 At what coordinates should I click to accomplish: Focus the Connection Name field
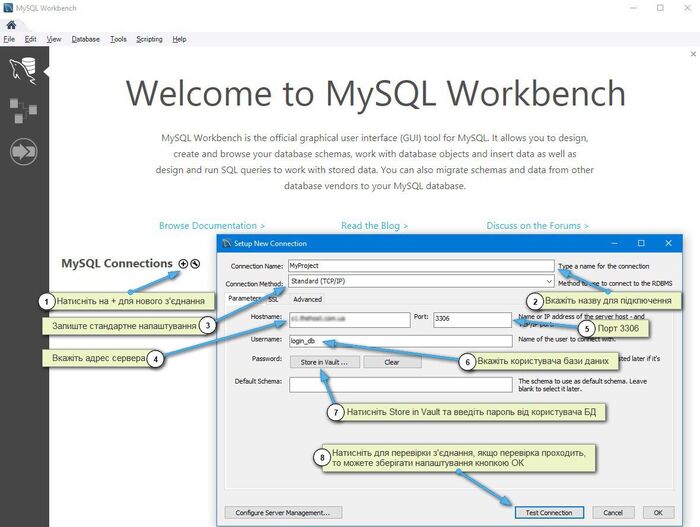point(421,266)
